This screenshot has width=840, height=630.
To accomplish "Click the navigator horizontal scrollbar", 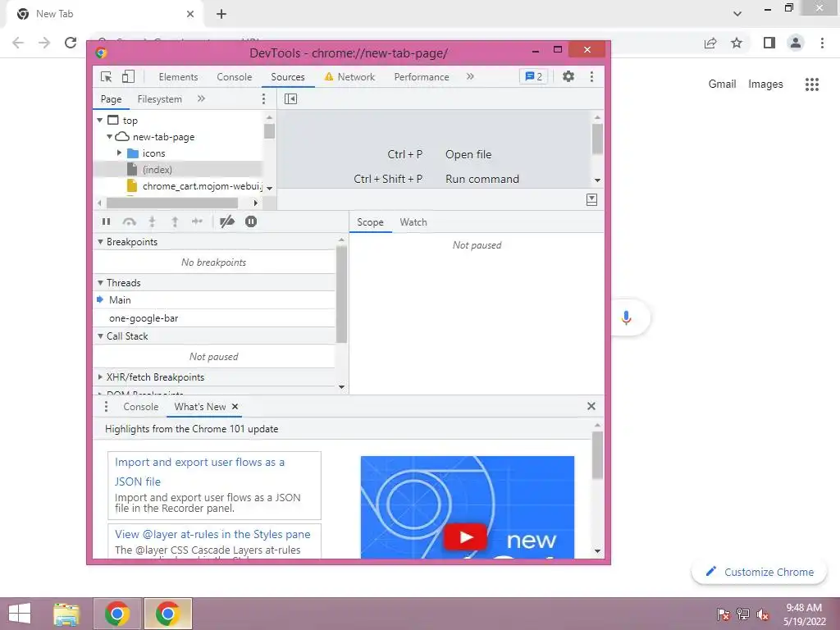I will coord(172,203).
